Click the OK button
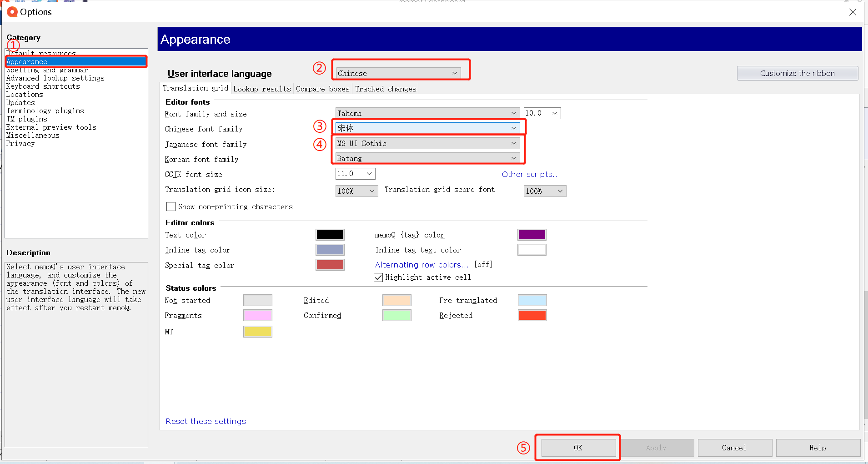 [578, 448]
